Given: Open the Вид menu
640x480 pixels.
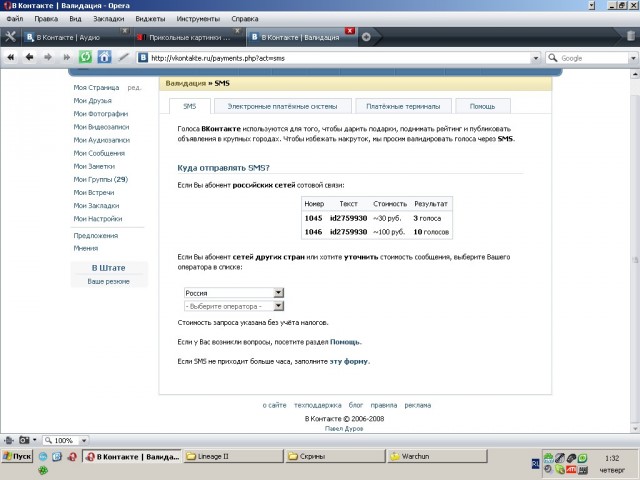Looking at the screenshot, I should 75,19.
